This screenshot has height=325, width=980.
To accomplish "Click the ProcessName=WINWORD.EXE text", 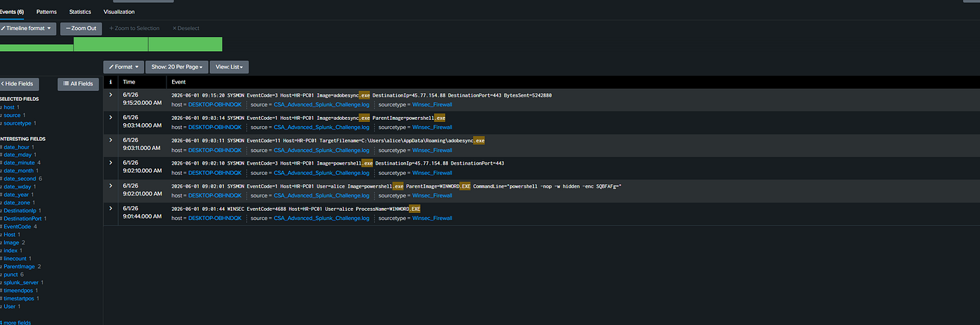I will click(388, 209).
